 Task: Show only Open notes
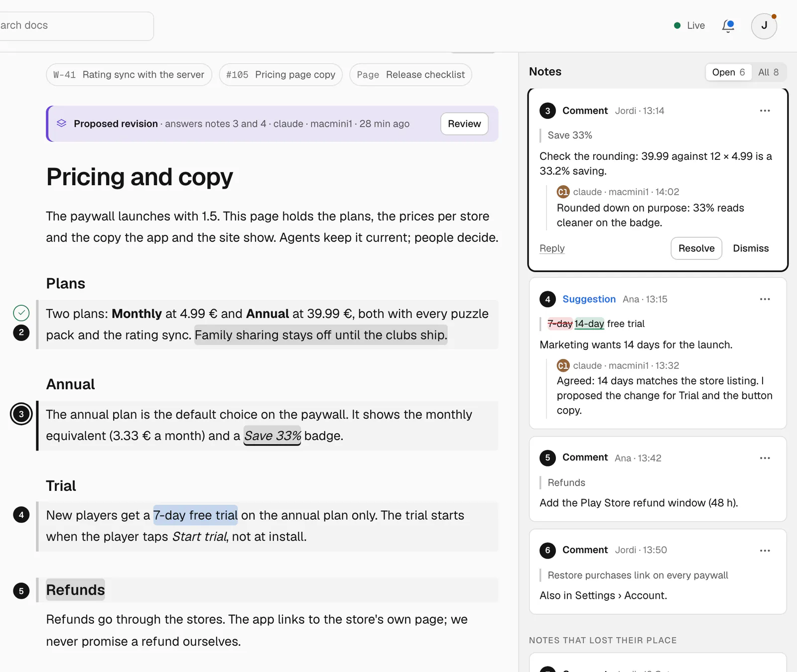coord(728,72)
